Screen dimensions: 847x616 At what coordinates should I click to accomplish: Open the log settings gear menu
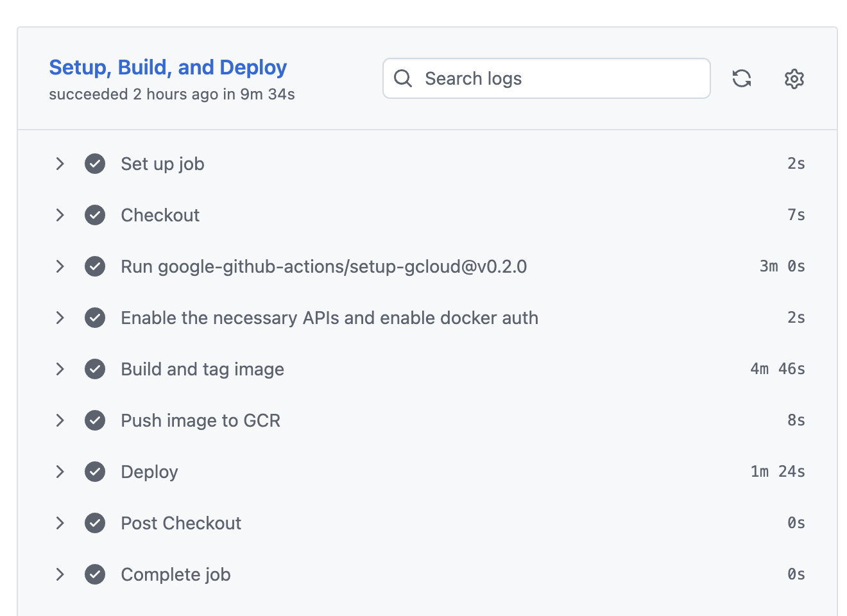click(794, 78)
